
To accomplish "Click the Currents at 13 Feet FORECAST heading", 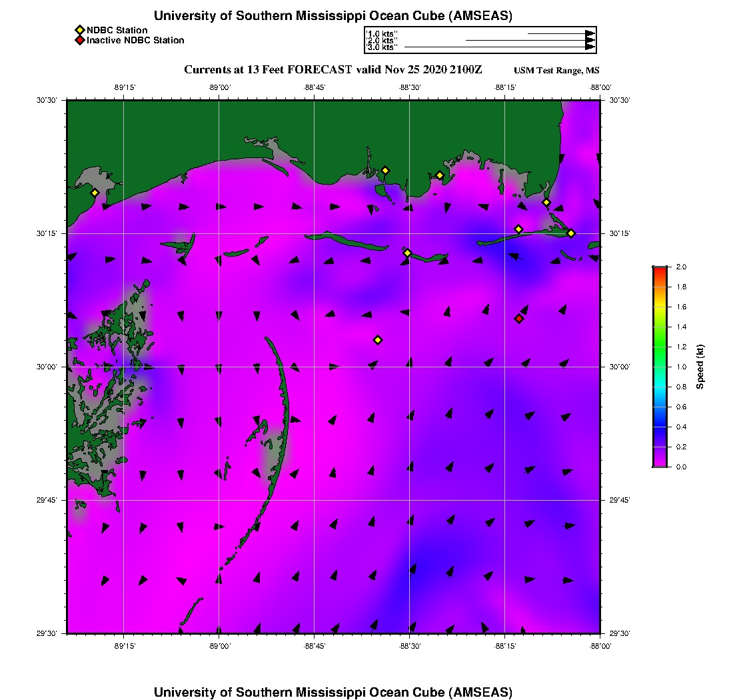I will click(333, 69).
